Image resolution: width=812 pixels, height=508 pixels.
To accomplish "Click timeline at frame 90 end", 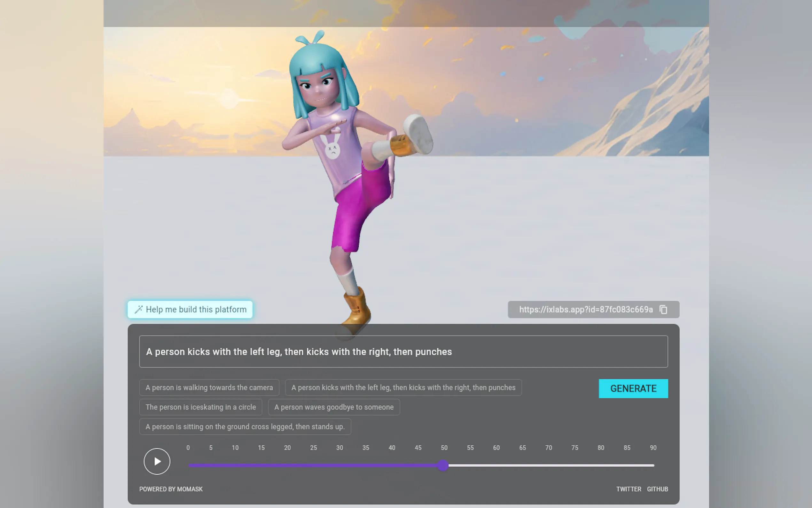I will pyautogui.click(x=653, y=465).
